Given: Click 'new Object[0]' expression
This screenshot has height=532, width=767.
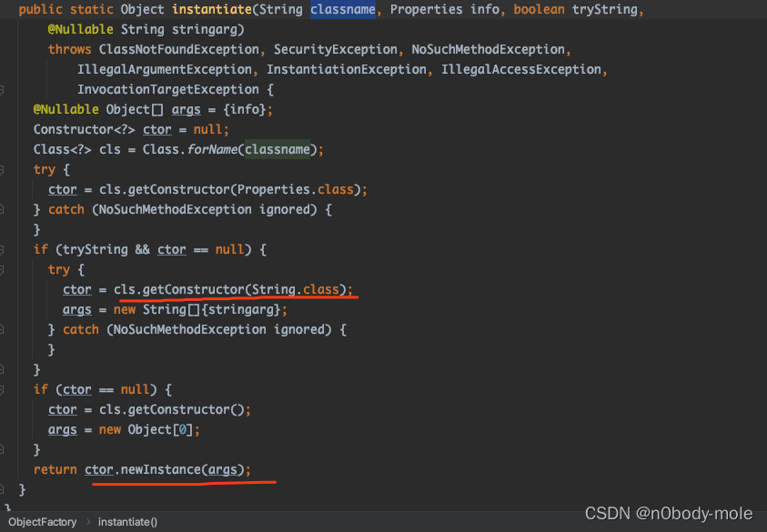Looking at the screenshot, I should [x=146, y=430].
